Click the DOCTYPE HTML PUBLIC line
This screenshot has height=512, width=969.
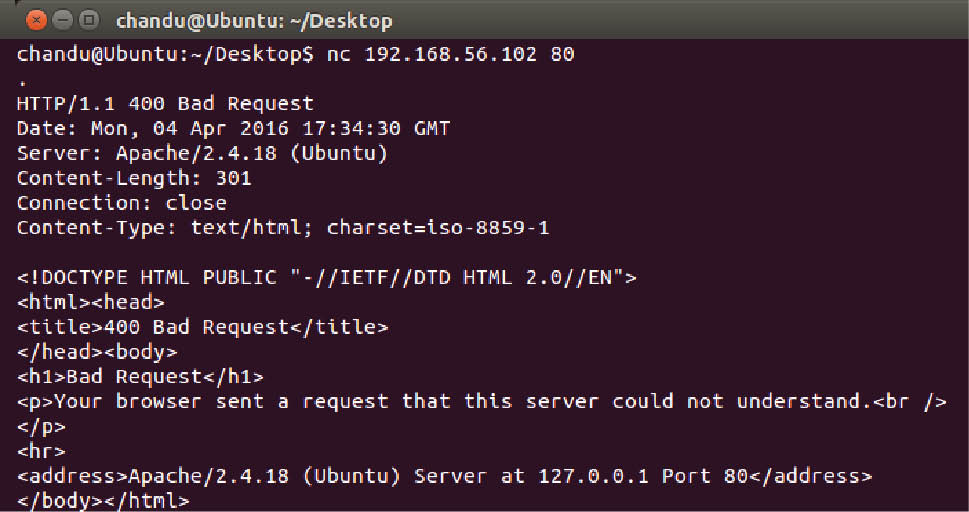point(327,277)
